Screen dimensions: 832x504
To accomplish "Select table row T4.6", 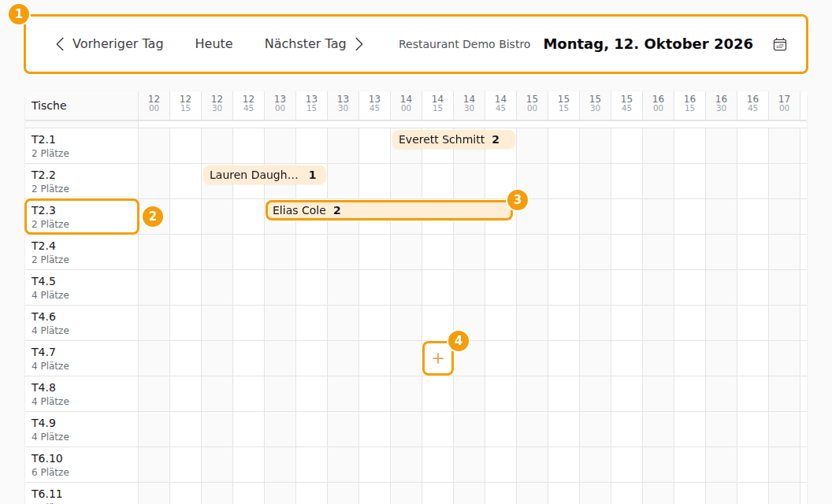I will pyautogui.click(x=82, y=323).
